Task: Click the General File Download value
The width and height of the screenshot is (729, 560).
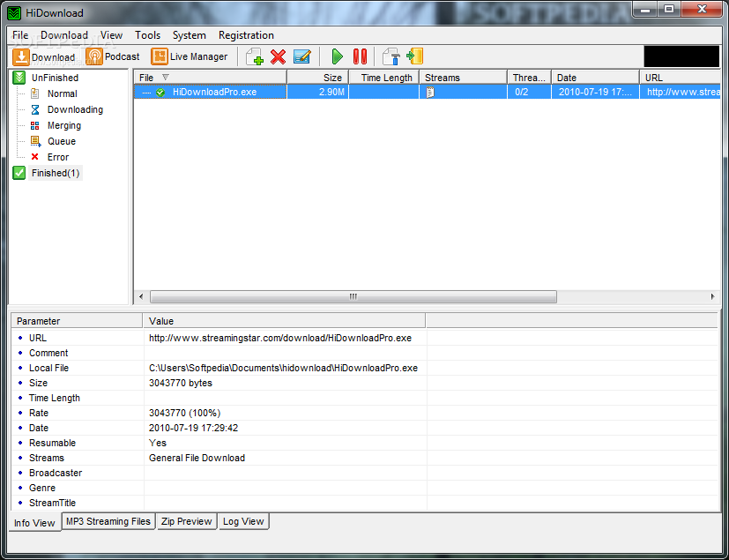Action: pos(197,458)
